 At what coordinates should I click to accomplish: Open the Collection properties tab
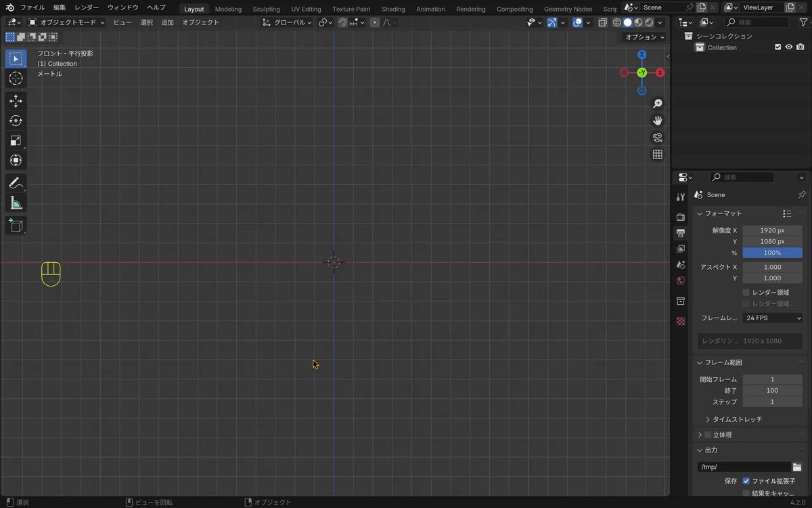pos(681,301)
